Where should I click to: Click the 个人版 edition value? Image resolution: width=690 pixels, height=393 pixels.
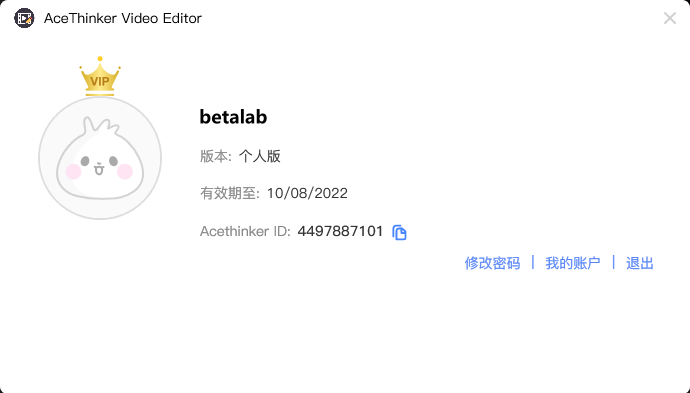260,156
